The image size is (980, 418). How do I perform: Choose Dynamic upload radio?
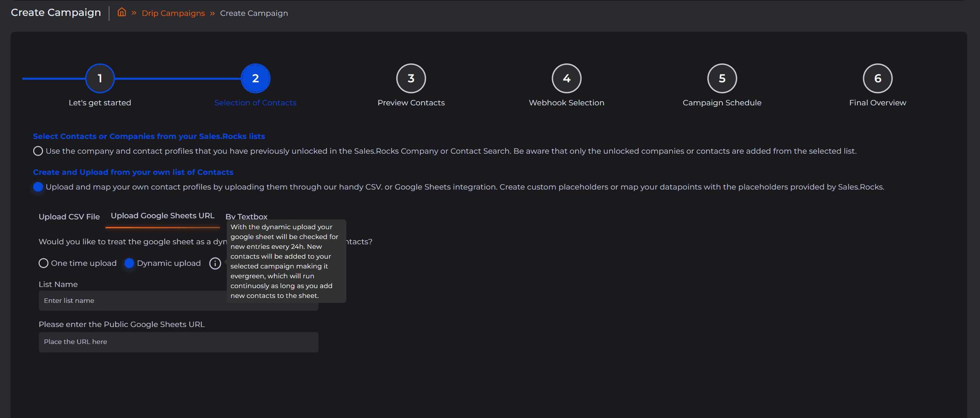coord(129,263)
